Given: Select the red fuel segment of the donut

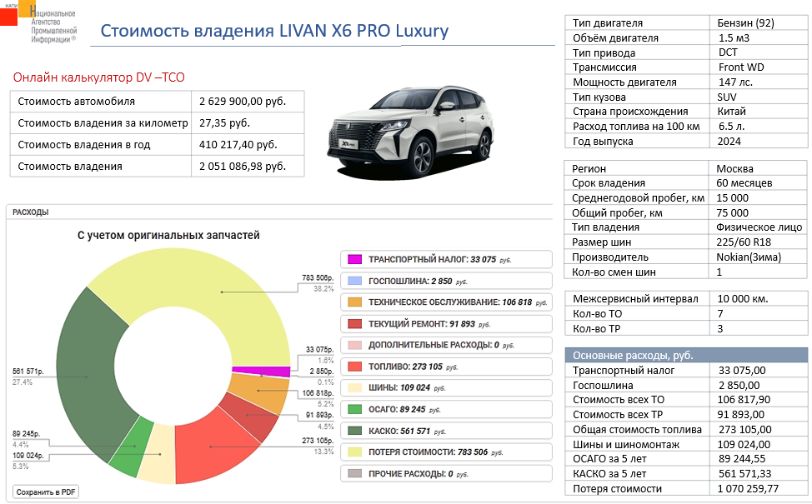Looking at the screenshot, I should [x=213, y=446].
